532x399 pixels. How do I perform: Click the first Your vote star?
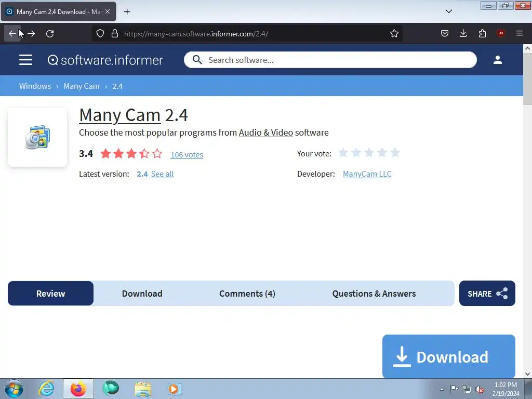coord(343,153)
